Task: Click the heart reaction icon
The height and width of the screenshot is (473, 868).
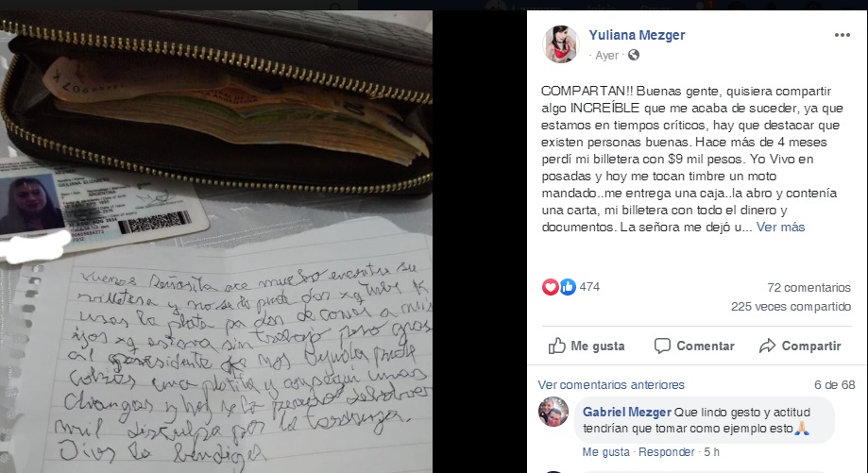Action: point(550,287)
